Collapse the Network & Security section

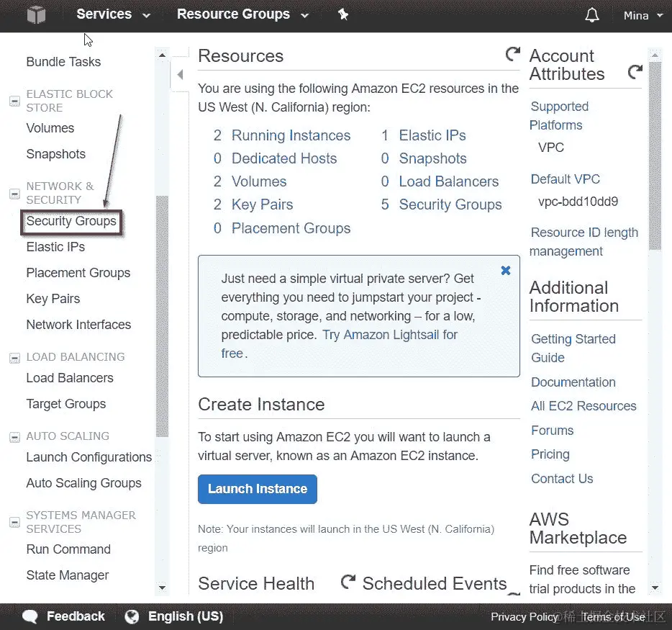(x=14, y=194)
